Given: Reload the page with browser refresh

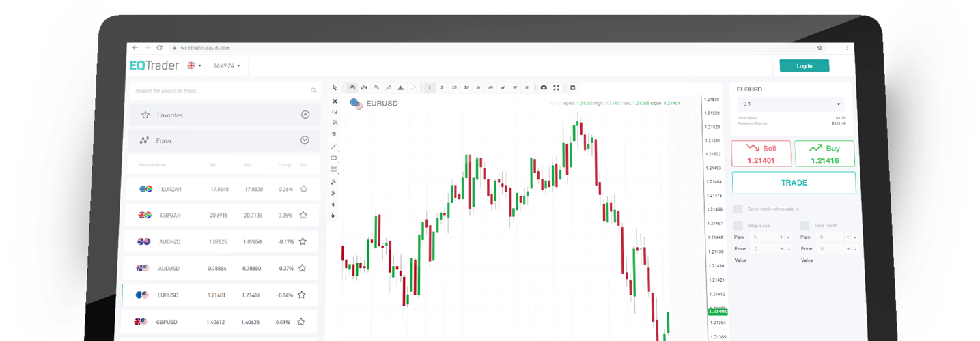Looking at the screenshot, I should pos(160,48).
